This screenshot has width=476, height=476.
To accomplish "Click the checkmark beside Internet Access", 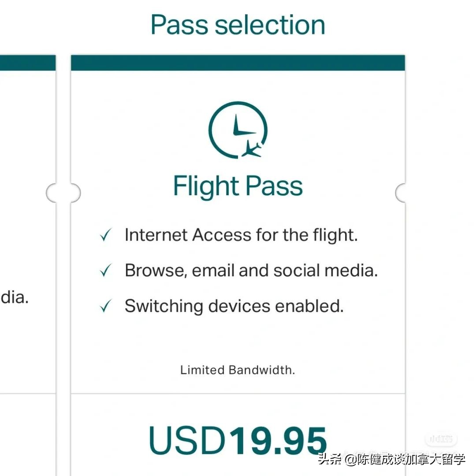I will (106, 235).
